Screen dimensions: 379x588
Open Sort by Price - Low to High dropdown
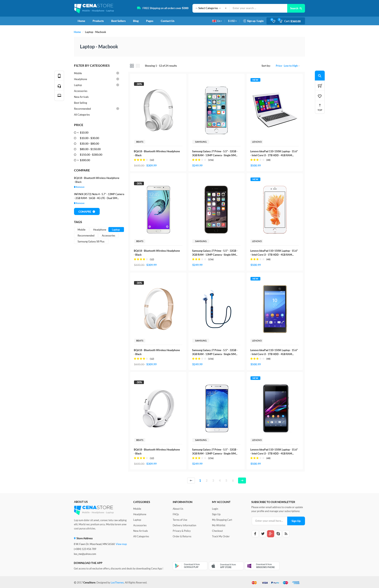(288, 66)
